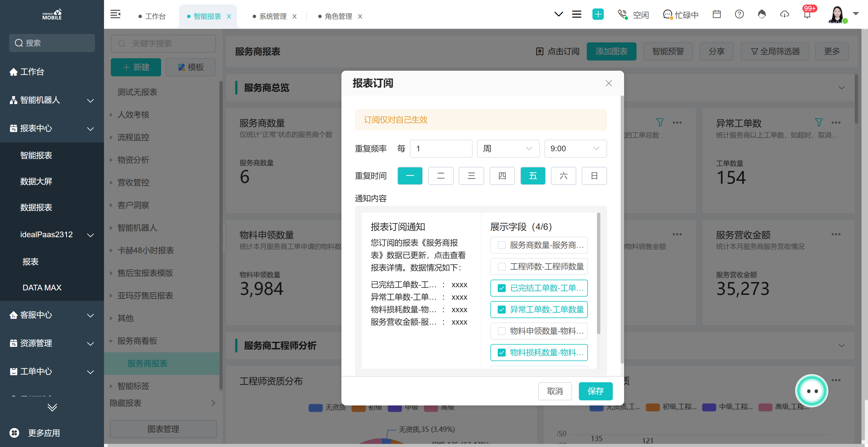Screen dimensions: 868x447
Task: Click 取消 to cancel the subscription dialog
Action: (555, 391)
